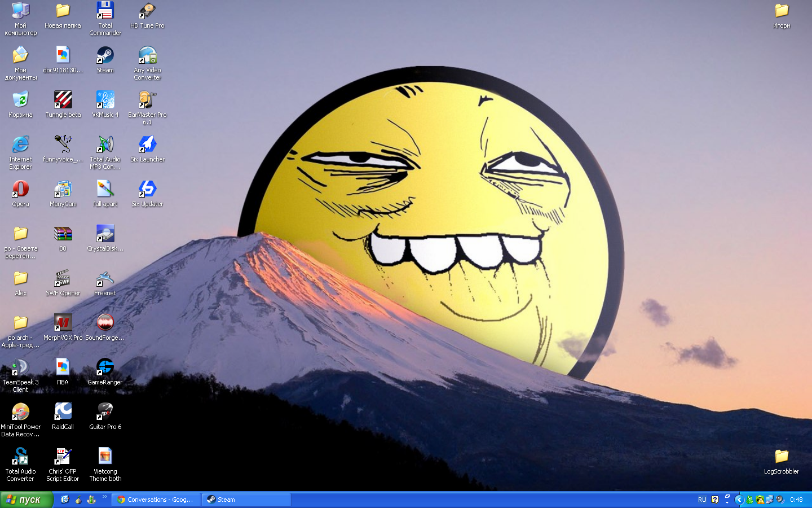Open the Opera browser shortcut

click(x=20, y=190)
